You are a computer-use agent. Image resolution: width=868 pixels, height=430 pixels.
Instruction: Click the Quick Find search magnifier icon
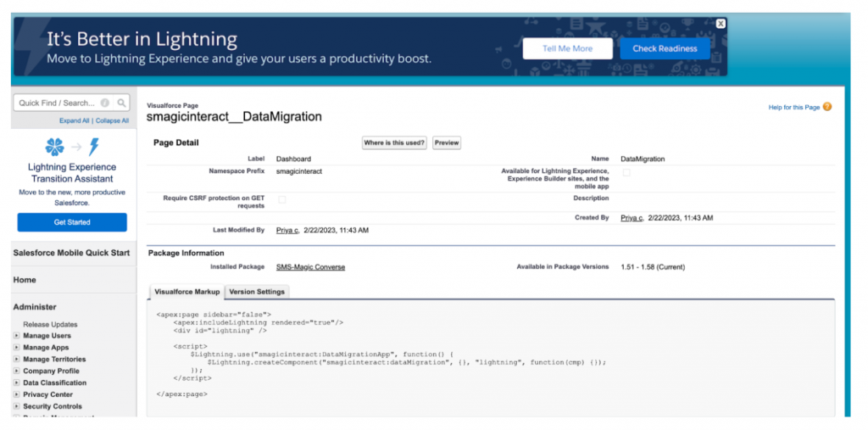[121, 103]
